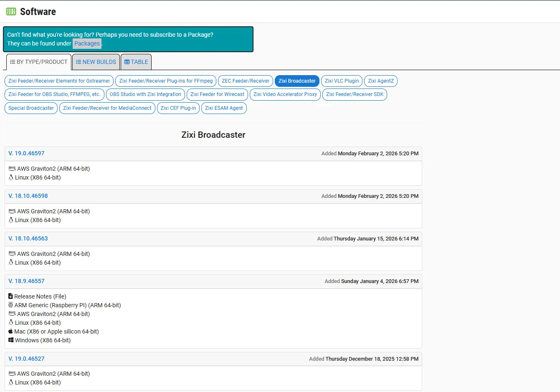Choose the Zixi VLC Plugin pill
The height and width of the screenshot is (392, 560).
[342, 81]
